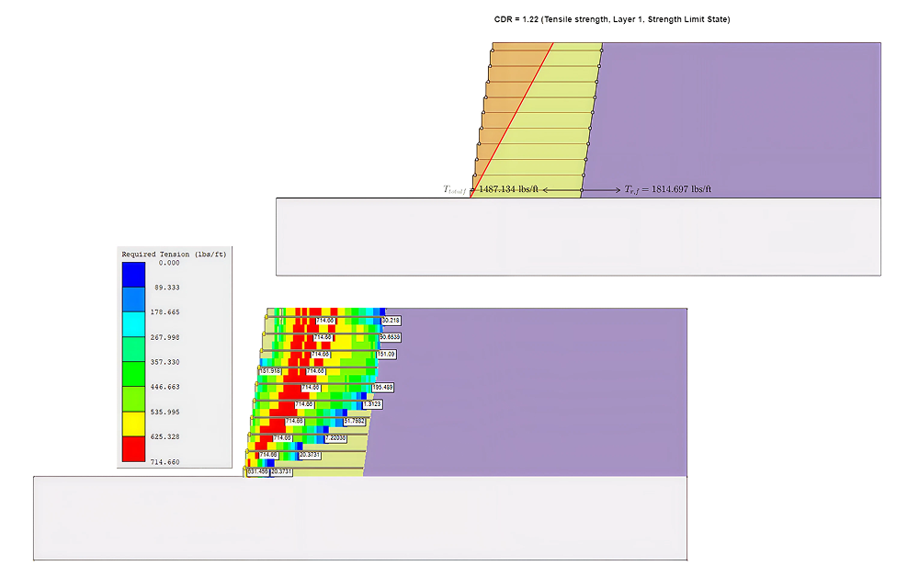Click the 0.000 legend value
Image resolution: width=919 pixels, height=588 pixels.
coord(166,263)
